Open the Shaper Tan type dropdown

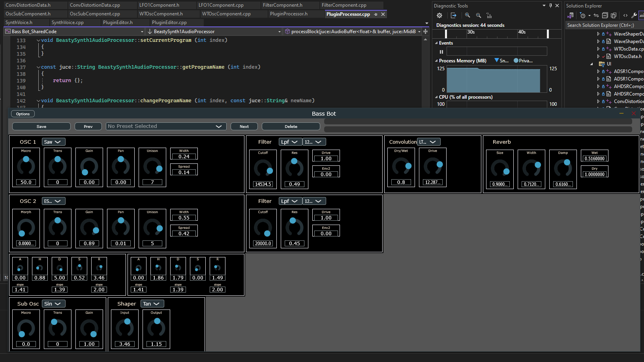(x=152, y=304)
